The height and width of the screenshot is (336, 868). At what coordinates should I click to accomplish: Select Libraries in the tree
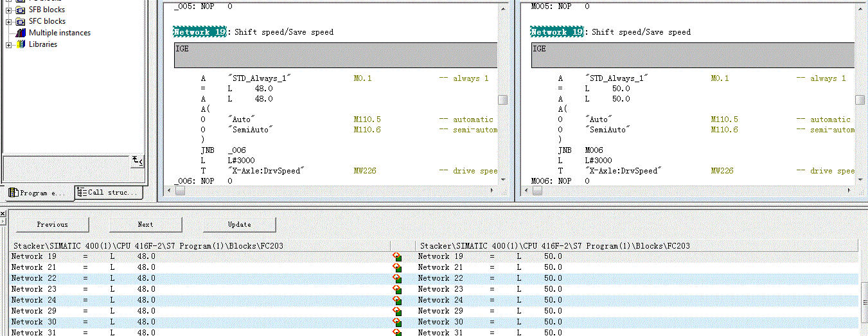[x=43, y=44]
